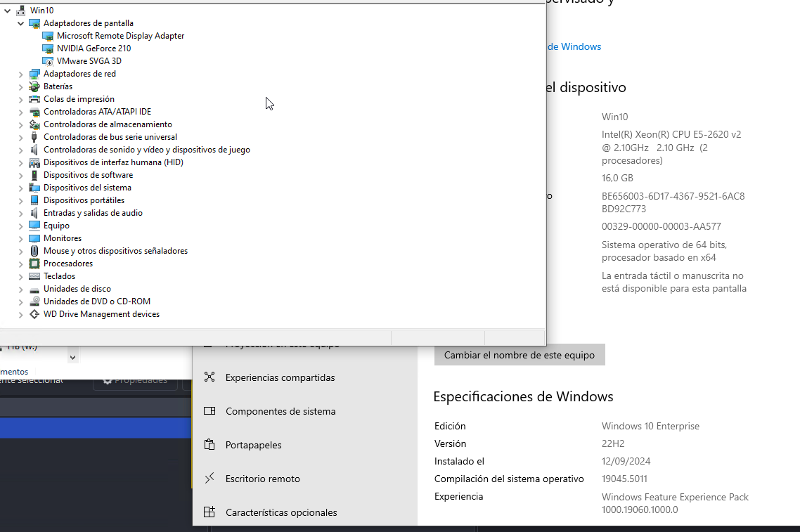This screenshot has height=532, width=800.
Task: Select Controladoras de bus serie universal
Action: 110,137
